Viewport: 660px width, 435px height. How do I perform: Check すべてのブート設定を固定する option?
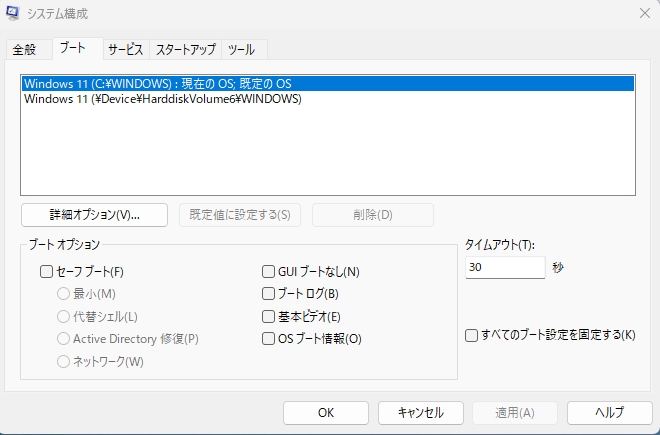pos(471,335)
